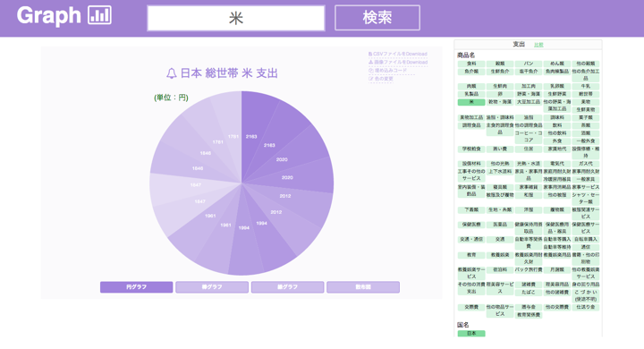644x349 pixels.
Task: Pick the 調理食品 tag
Action: [x=471, y=125]
